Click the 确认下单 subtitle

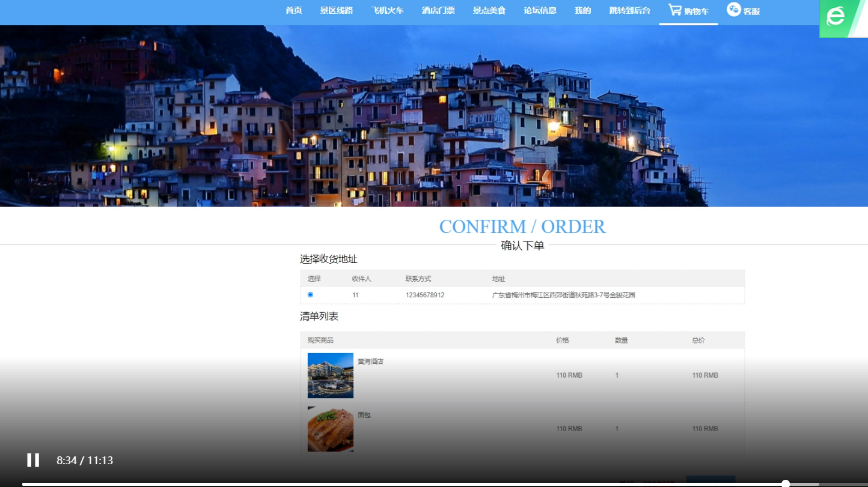[522, 246]
